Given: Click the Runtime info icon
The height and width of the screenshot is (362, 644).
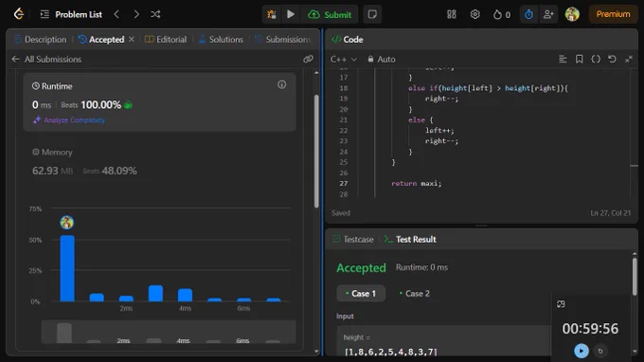Looking at the screenshot, I should [282, 84].
